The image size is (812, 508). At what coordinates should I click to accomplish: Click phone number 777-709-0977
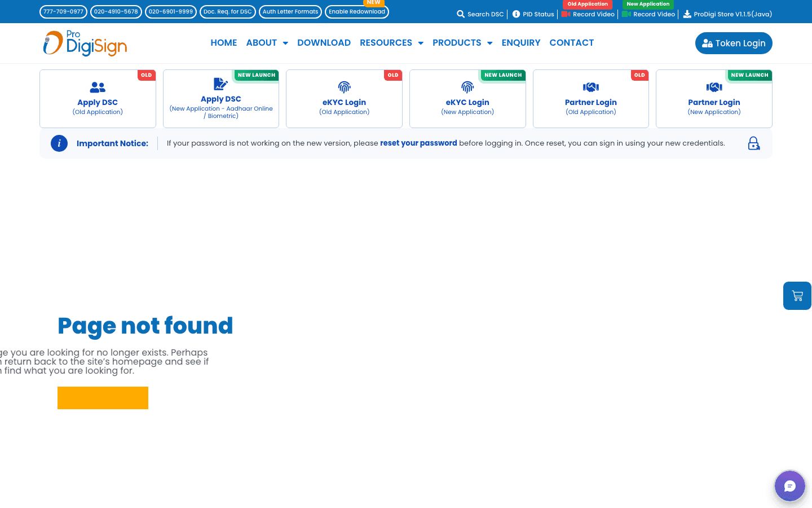(63, 12)
